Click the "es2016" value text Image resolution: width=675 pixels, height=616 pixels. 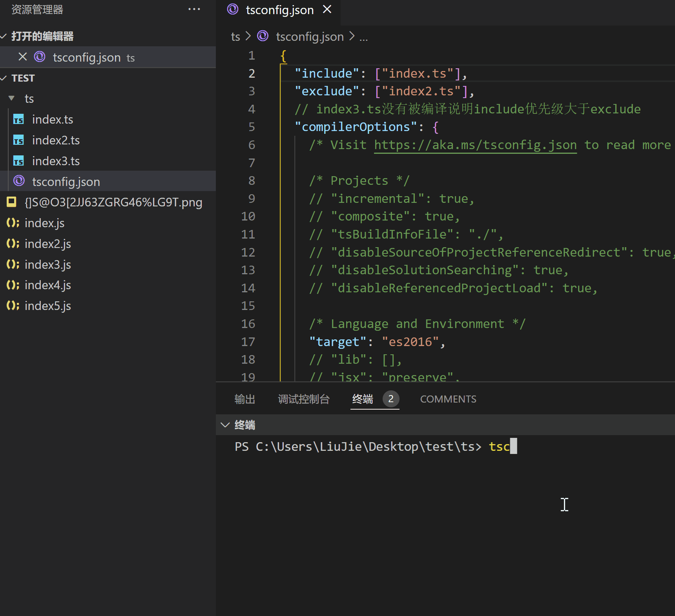(x=410, y=342)
